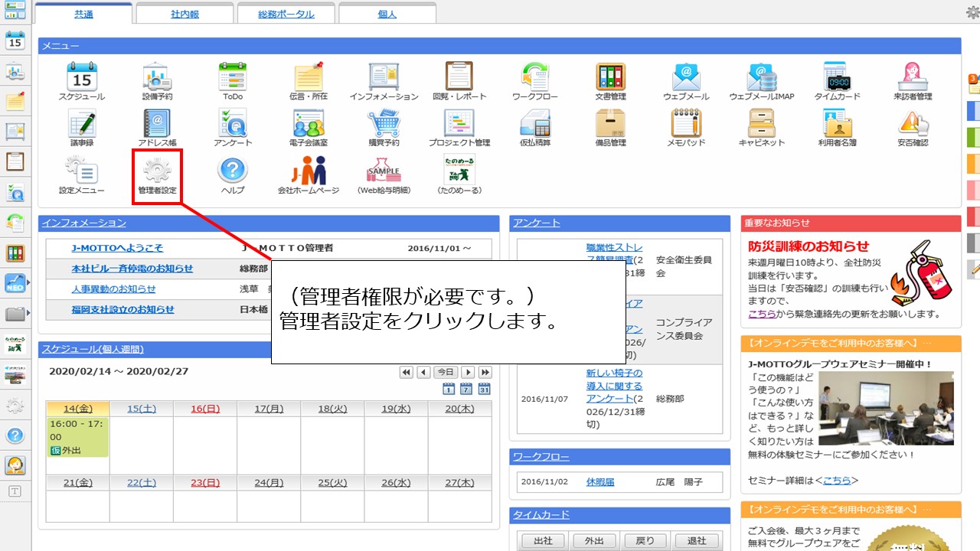Open the 休暇届 workflow link

(600, 482)
